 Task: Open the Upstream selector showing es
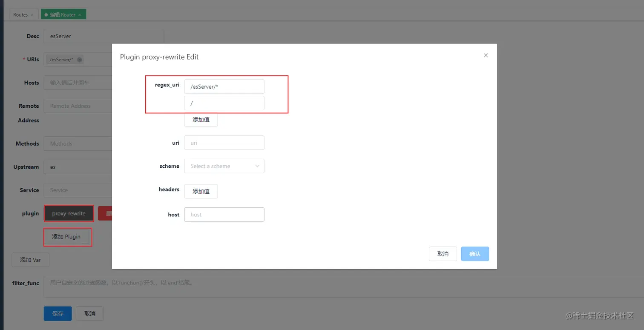point(78,167)
